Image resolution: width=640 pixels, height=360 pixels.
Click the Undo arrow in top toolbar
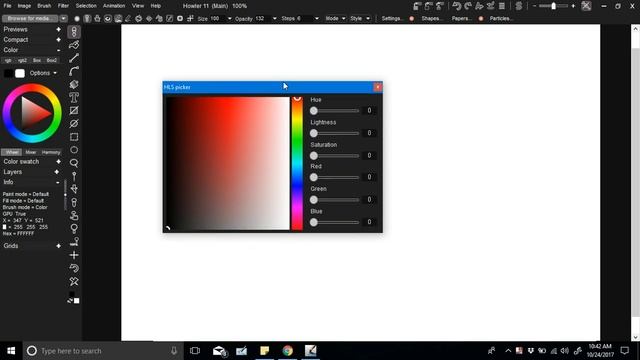point(456,6)
